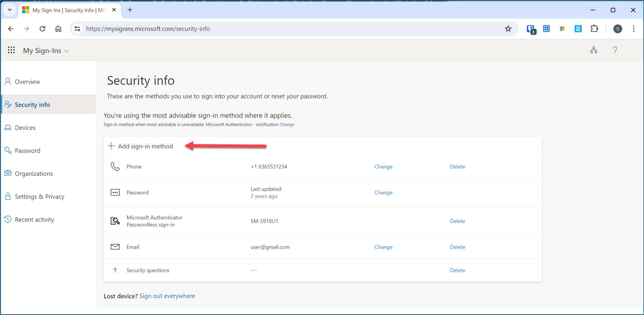Click the plus icon beside Add sign-in method
This screenshot has width=644, height=315.
coord(111,146)
